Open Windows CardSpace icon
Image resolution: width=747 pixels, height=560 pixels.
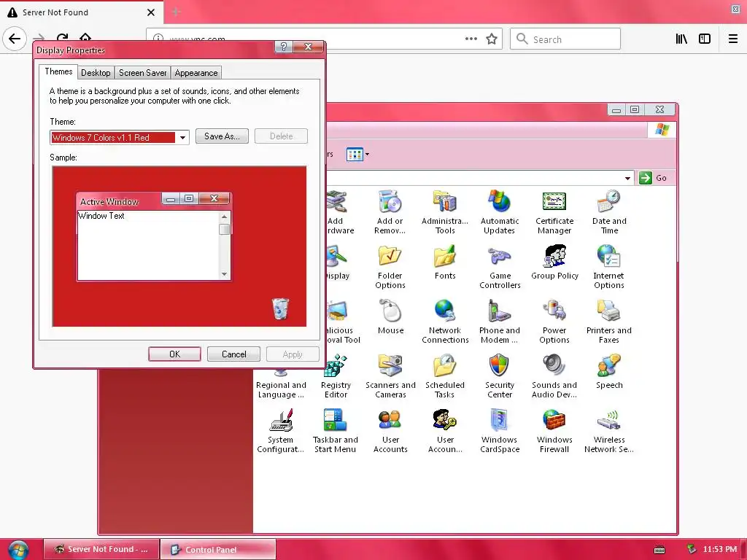(x=499, y=431)
